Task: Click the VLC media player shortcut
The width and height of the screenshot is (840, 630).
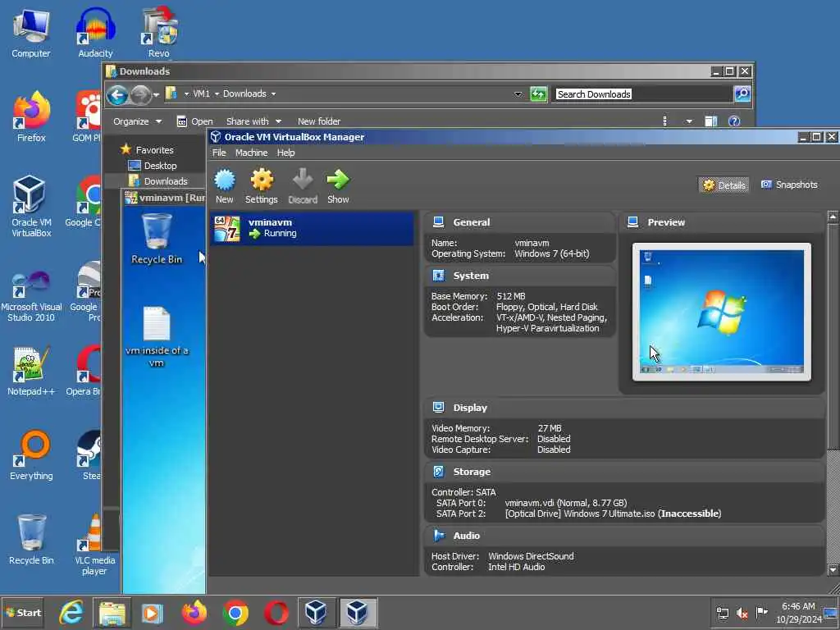Action: pos(94,544)
